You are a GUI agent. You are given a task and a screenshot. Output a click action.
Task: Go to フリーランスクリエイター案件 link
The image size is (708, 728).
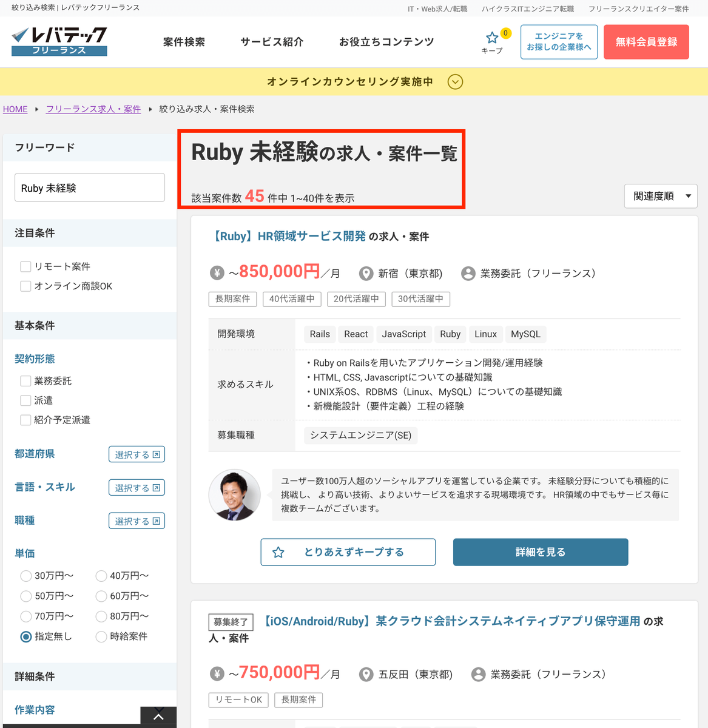tap(639, 8)
